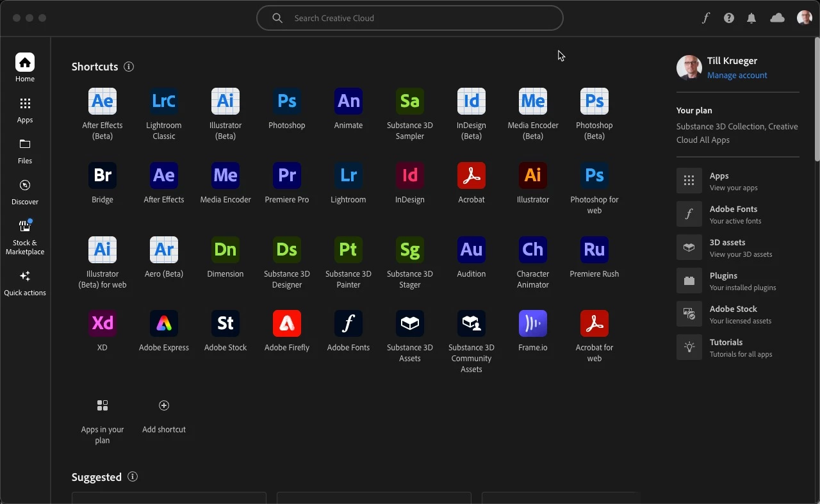Launch After Effects non-beta shortcut
The height and width of the screenshot is (504, 820).
point(164,175)
